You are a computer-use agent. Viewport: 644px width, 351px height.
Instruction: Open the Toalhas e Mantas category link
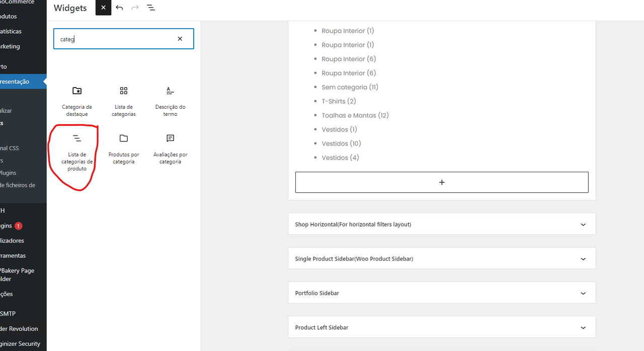click(349, 115)
